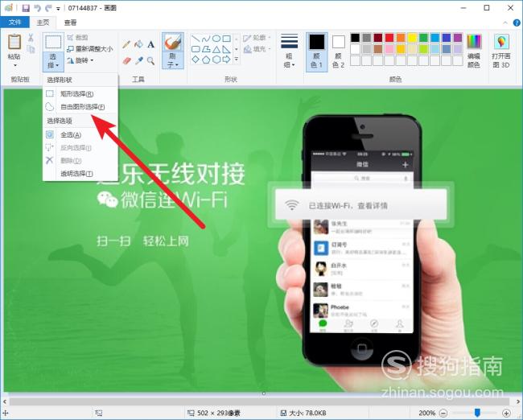
Task: Select the Text tool (A)
Action: coord(150,44)
